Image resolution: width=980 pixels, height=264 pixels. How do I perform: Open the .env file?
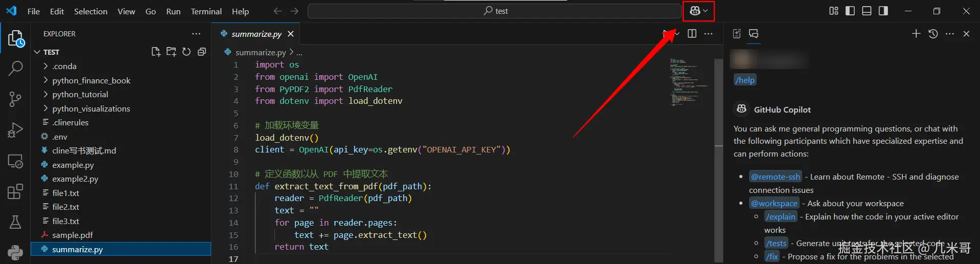60,137
